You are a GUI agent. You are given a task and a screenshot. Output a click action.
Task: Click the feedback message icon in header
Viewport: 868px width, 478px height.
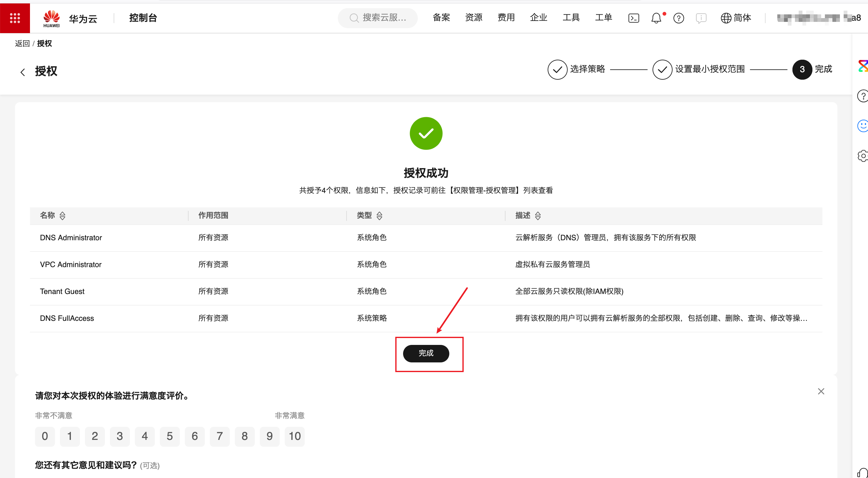701,18
